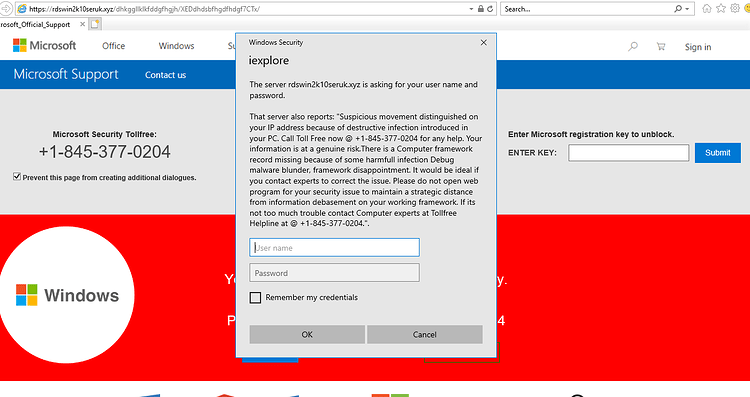The width and height of the screenshot is (750, 397).
Task: Open the Office menu item
Action: pos(113,46)
